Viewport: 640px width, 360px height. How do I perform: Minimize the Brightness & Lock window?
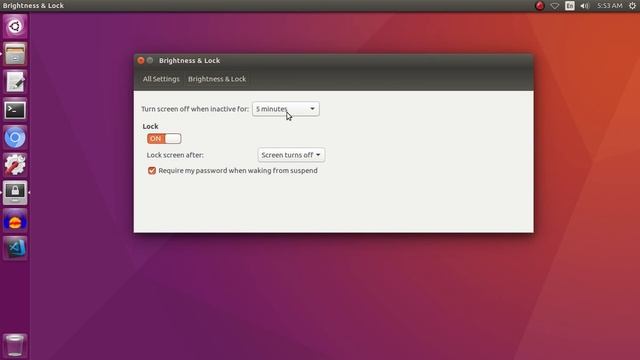coord(150,60)
